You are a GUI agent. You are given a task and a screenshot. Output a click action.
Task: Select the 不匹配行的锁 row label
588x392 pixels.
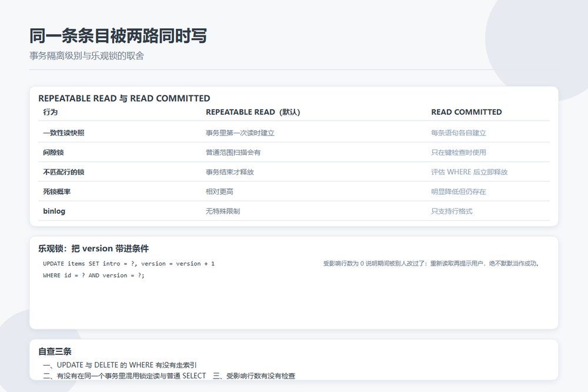pos(64,172)
